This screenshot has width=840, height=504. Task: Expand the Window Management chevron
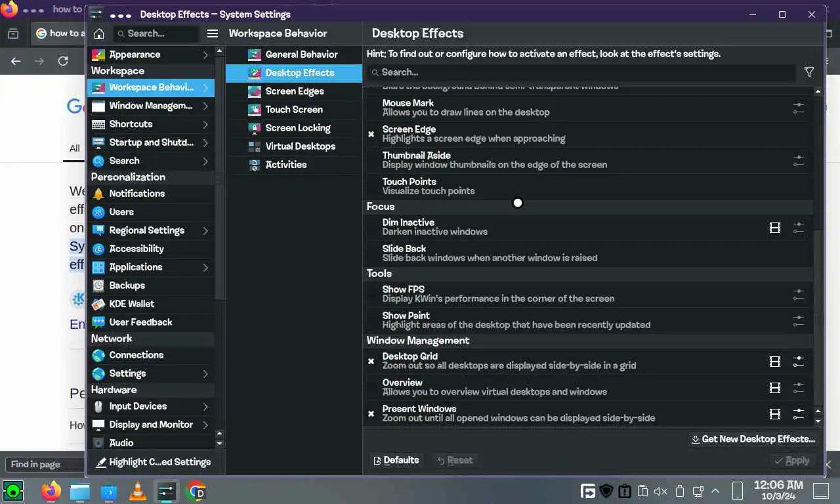tap(205, 106)
